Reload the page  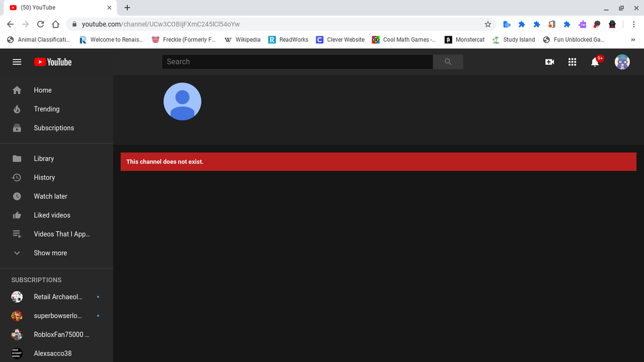point(41,24)
